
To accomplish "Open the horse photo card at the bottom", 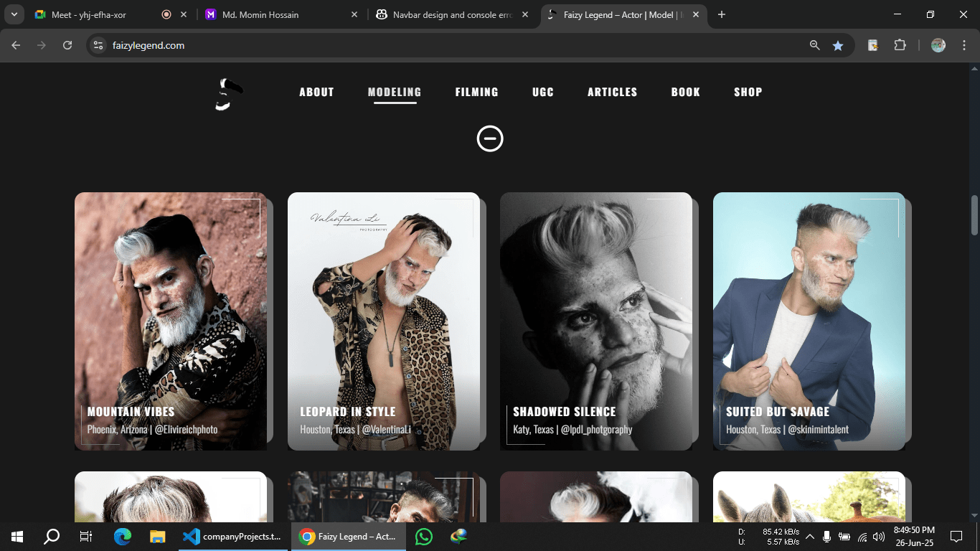I will [x=809, y=496].
